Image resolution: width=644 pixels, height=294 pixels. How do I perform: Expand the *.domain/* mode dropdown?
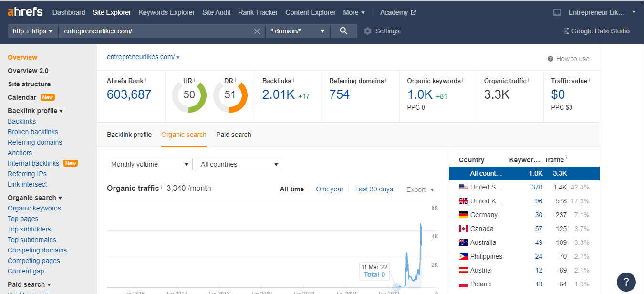tap(297, 31)
